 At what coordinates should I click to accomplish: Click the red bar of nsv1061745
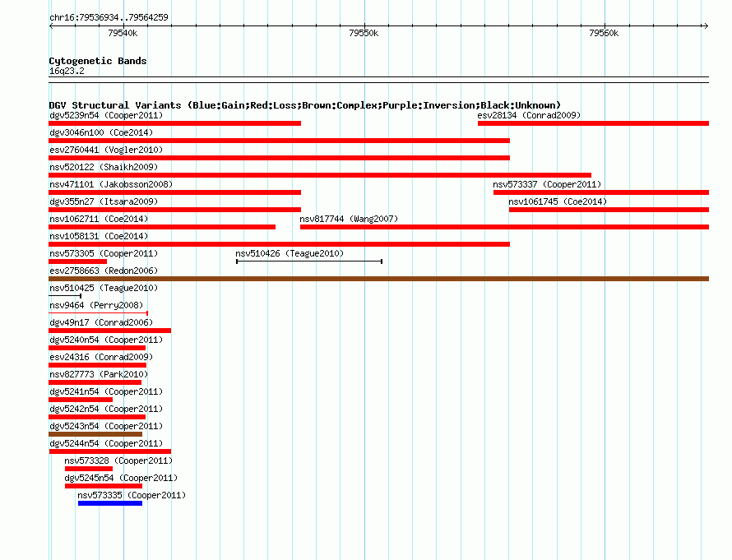pyautogui.click(x=609, y=210)
